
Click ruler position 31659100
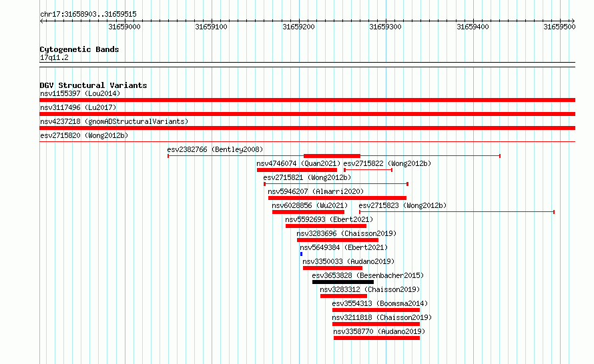pyautogui.click(x=211, y=27)
